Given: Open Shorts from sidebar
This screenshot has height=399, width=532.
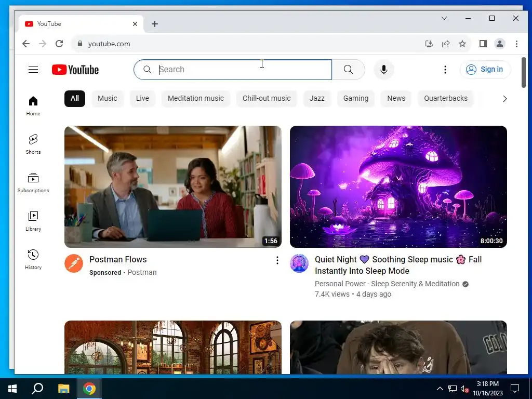Looking at the screenshot, I should [x=33, y=144].
